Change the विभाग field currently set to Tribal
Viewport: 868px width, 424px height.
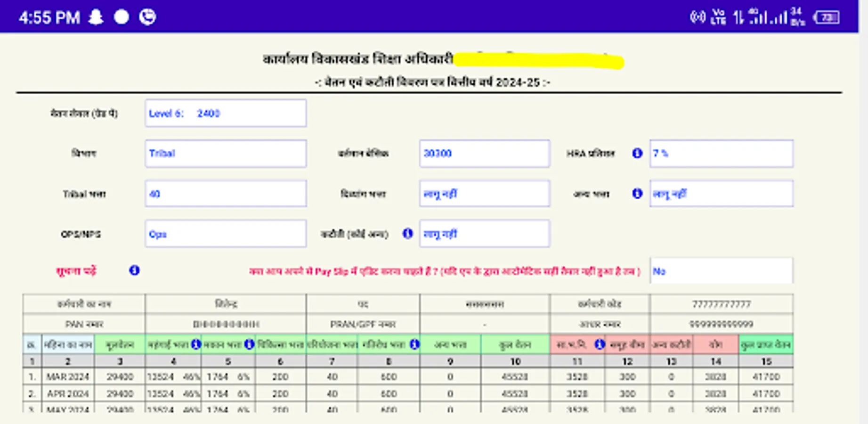226,153
